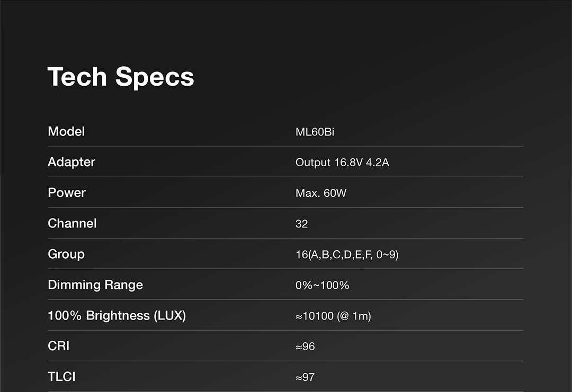Select the CRI row label
572x392 pixels.
click(59, 346)
